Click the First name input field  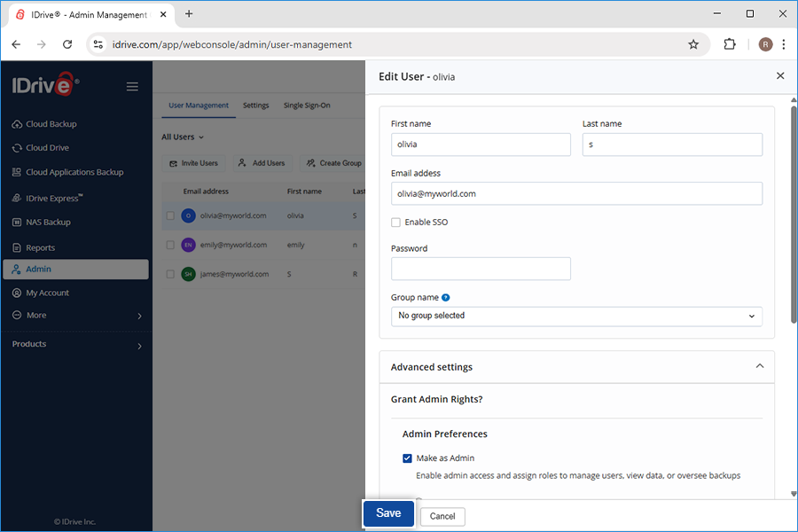[x=481, y=145]
